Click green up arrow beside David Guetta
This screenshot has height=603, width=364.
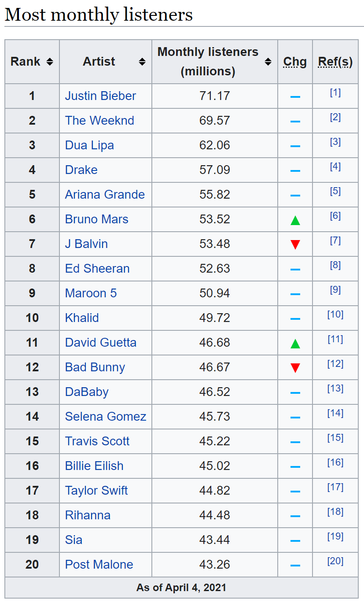[x=295, y=343]
